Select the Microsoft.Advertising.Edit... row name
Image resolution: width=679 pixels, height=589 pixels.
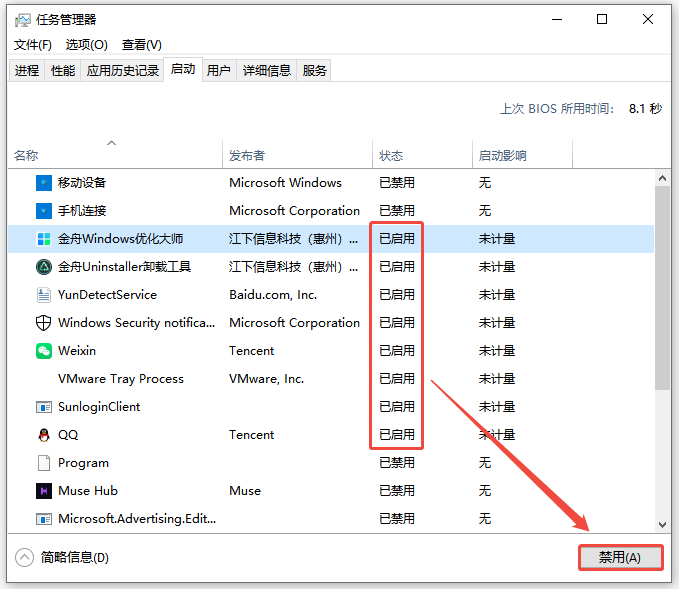click(x=137, y=519)
